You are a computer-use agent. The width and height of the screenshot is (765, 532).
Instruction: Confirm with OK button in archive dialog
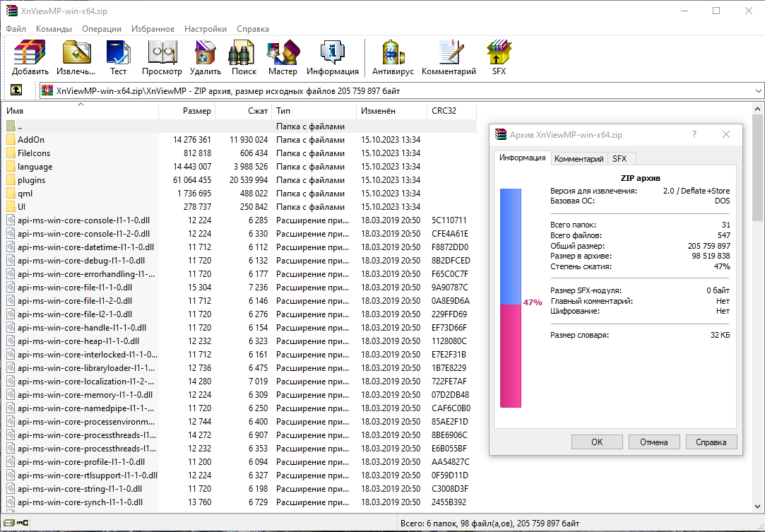tap(597, 442)
